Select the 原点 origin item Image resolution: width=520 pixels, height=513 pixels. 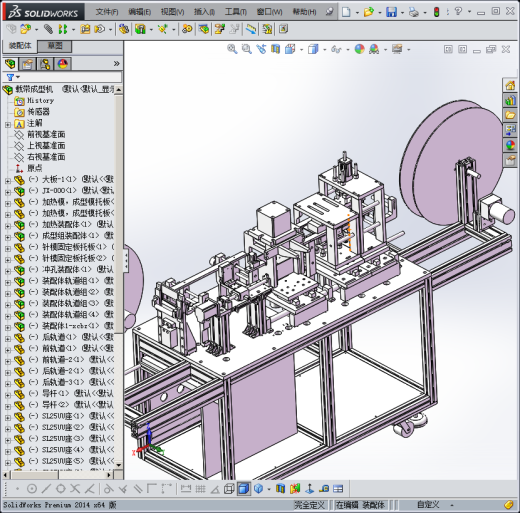point(35,168)
